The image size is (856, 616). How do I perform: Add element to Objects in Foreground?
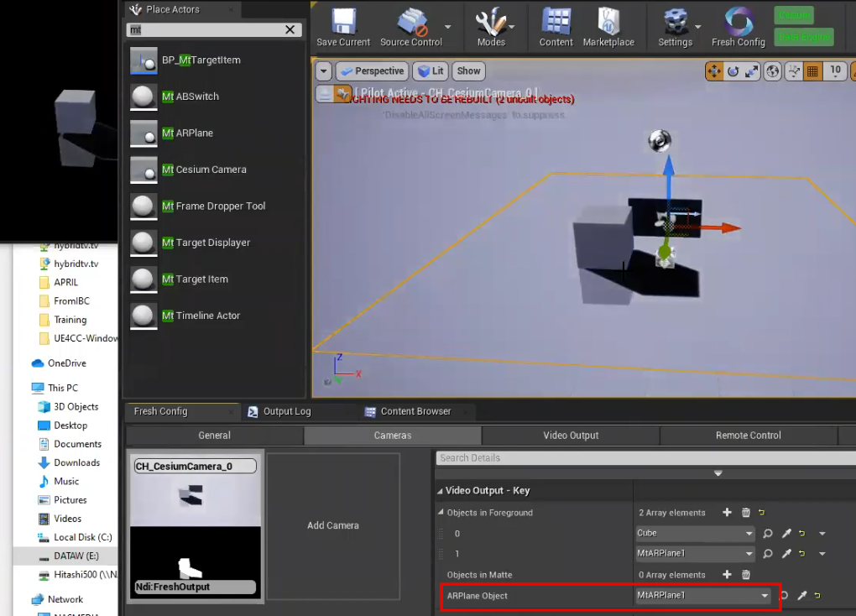point(727,512)
